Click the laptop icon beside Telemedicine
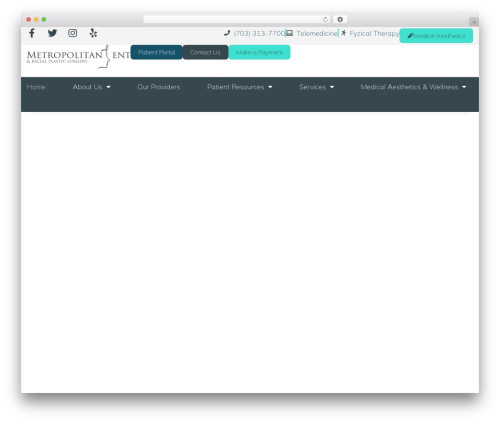This screenshot has width=500, height=423. [x=290, y=33]
